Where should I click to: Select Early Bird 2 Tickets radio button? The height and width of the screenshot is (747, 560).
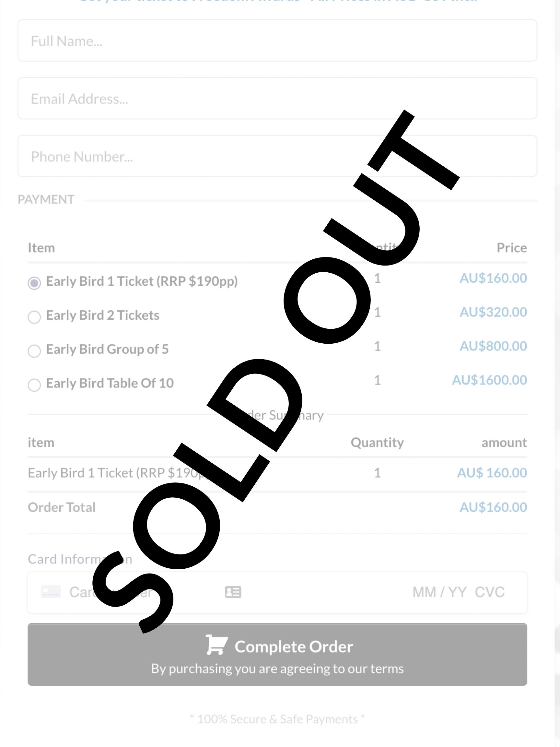pyautogui.click(x=34, y=317)
